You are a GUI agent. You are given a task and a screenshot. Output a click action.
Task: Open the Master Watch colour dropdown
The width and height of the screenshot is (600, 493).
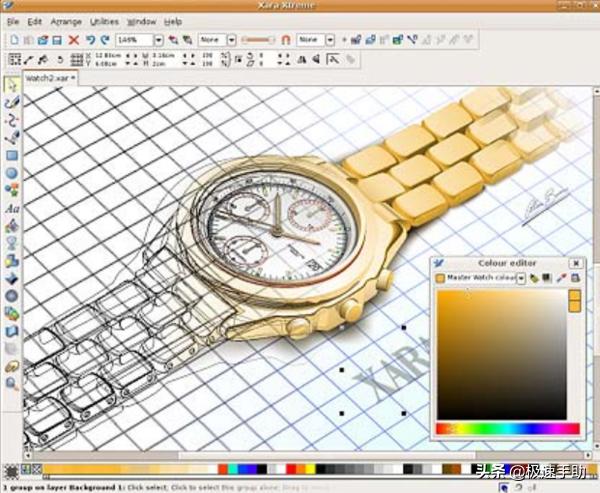coord(521,278)
